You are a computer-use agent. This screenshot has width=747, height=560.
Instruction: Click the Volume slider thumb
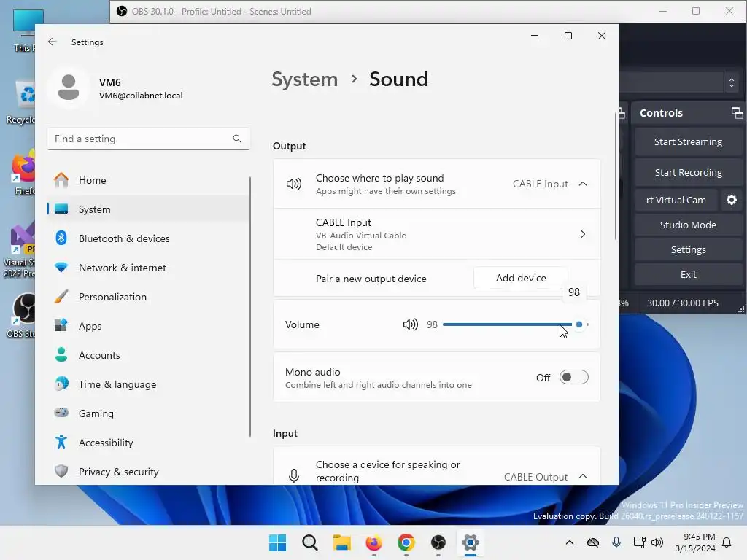point(578,324)
